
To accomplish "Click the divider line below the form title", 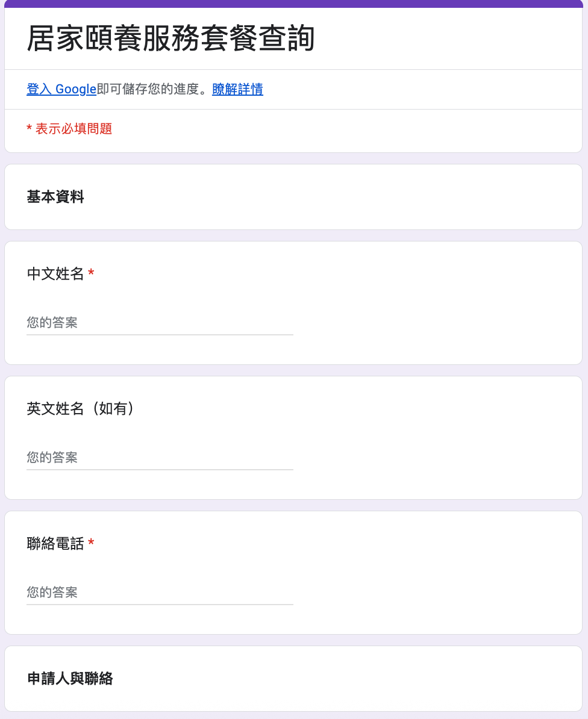I will click(293, 70).
